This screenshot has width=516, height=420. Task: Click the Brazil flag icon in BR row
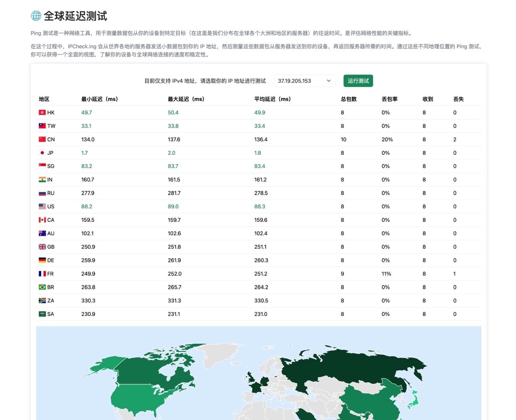(42, 287)
